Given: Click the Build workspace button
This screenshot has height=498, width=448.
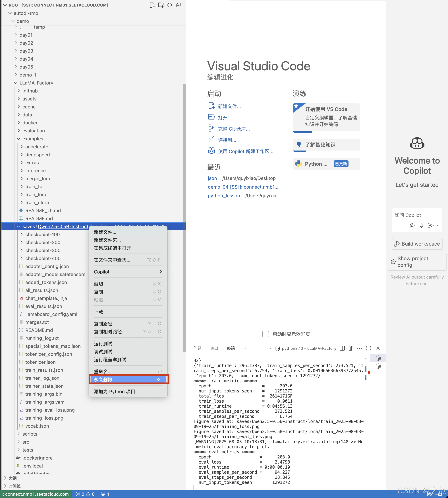Looking at the screenshot, I should (417, 244).
